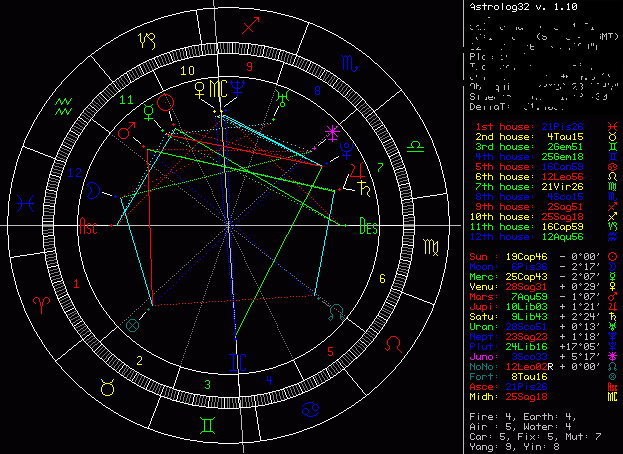Select the Moon crescent inside the wheel
This screenshot has height=454, width=623.
92,188
